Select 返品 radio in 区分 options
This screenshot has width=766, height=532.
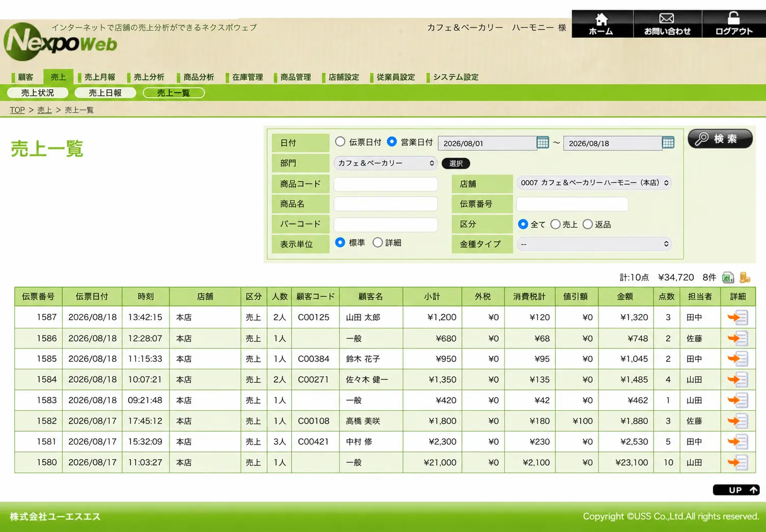pyautogui.click(x=587, y=224)
